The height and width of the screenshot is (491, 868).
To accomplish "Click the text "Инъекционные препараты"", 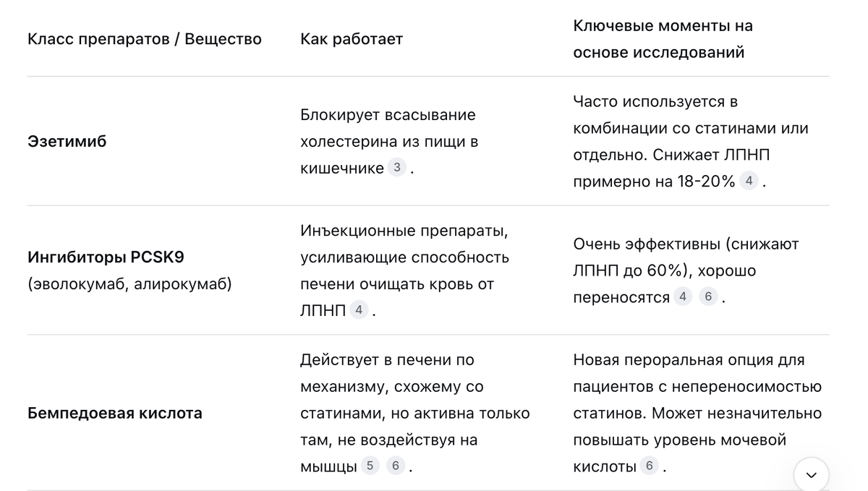I will click(404, 230).
